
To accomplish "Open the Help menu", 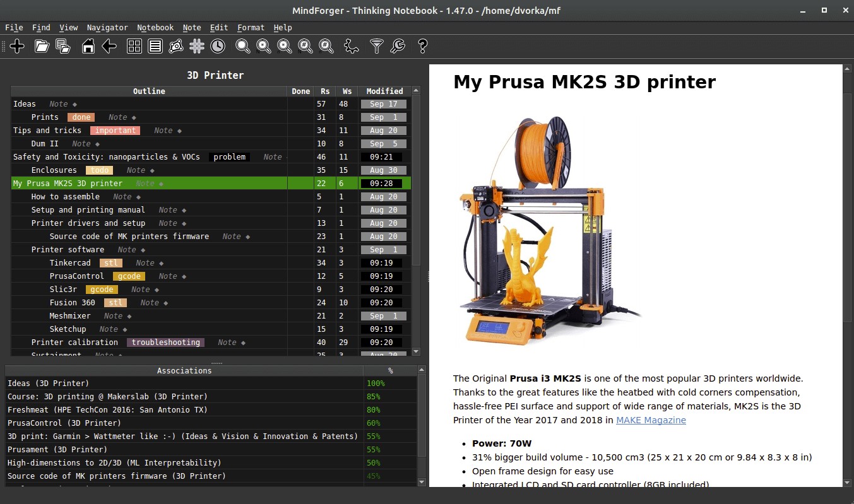I will (283, 28).
